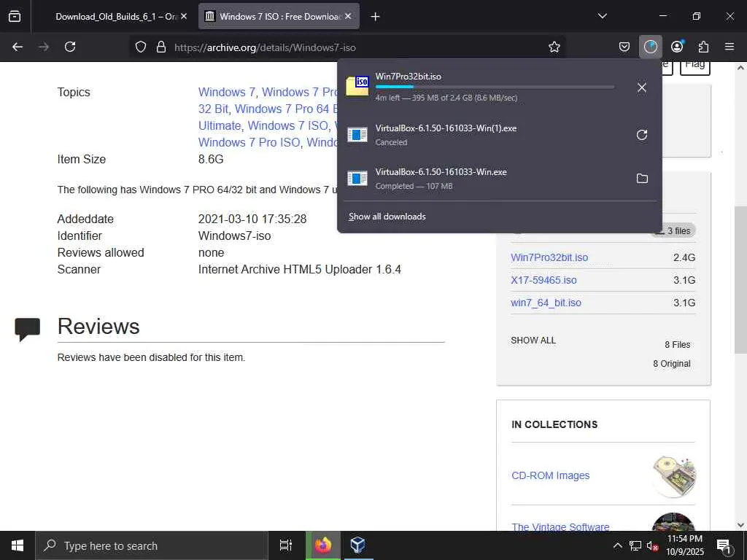Open the Windows 7 ISO topic link
The height and width of the screenshot is (560, 747).
click(x=287, y=125)
